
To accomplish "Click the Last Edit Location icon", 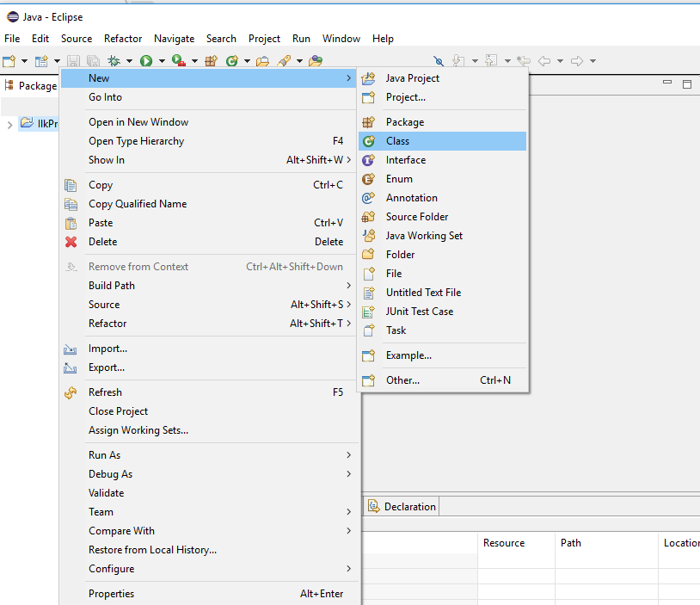I will click(524, 61).
